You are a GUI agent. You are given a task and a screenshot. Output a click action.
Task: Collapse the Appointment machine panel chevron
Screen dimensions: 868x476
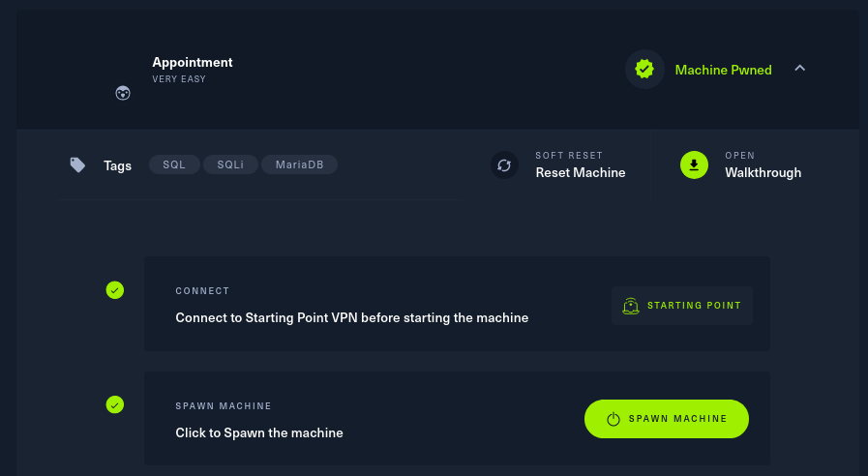(799, 69)
